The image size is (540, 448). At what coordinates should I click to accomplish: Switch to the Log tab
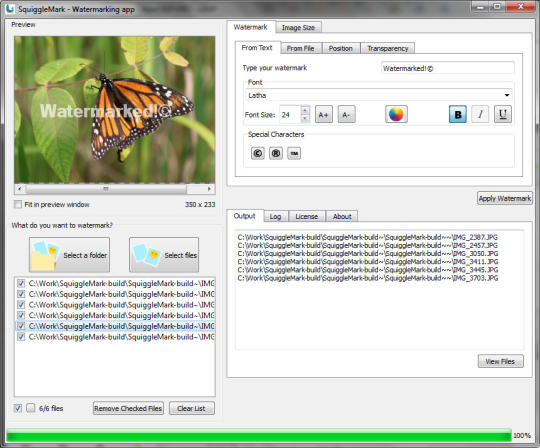[x=276, y=217]
